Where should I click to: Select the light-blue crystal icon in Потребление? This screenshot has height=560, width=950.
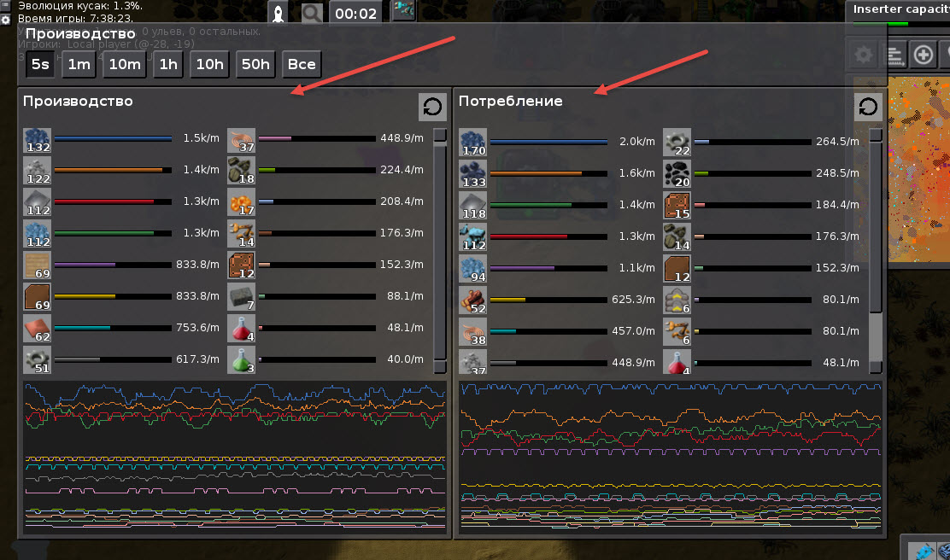pos(472,238)
